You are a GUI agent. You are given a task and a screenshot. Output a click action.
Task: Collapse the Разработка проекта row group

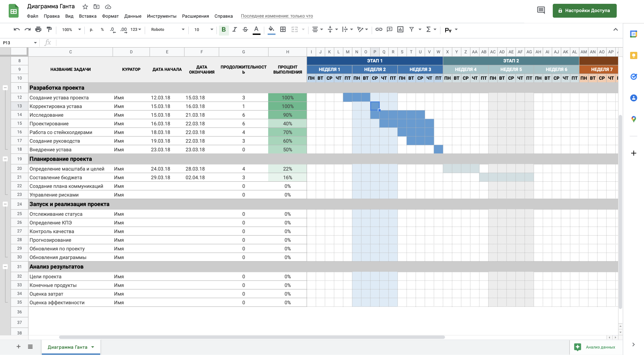point(5,88)
